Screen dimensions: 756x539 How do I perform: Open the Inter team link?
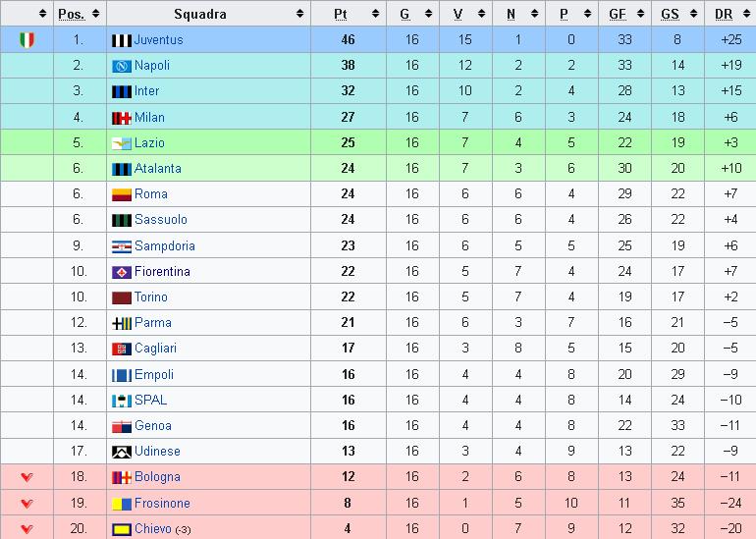coord(146,91)
